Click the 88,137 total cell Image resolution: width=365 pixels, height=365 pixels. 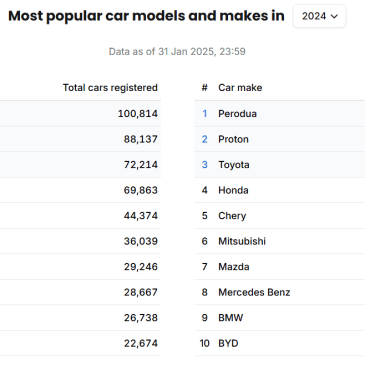[141, 139]
